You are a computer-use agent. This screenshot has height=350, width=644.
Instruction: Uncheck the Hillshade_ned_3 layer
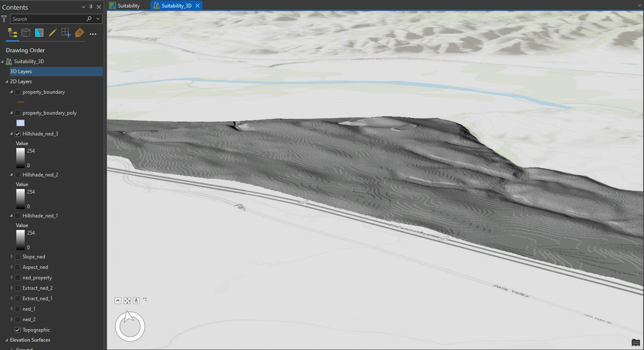(x=18, y=134)
